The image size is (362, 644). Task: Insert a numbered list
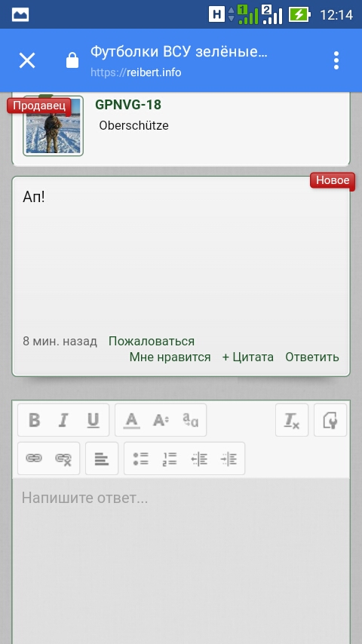170,458
